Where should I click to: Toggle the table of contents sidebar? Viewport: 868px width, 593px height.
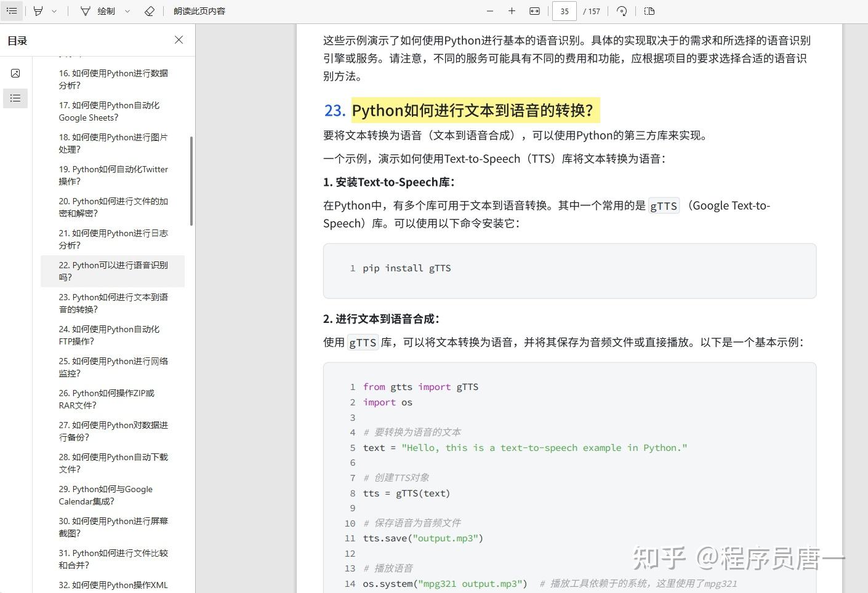[12, 11]
